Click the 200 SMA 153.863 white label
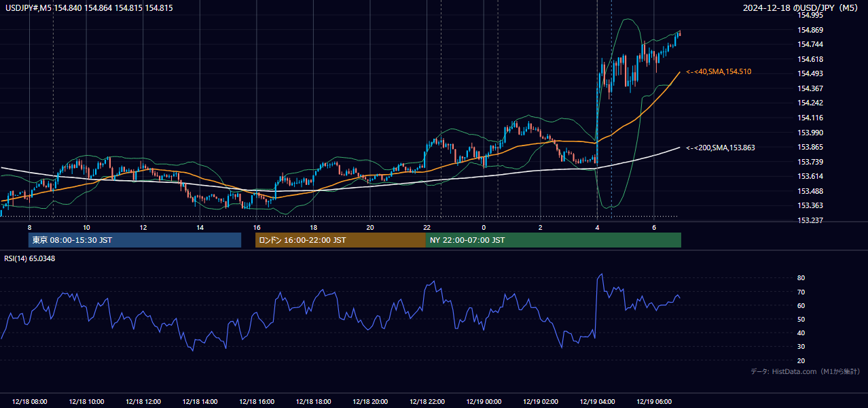The image size is (868, 408). [721, 148]
